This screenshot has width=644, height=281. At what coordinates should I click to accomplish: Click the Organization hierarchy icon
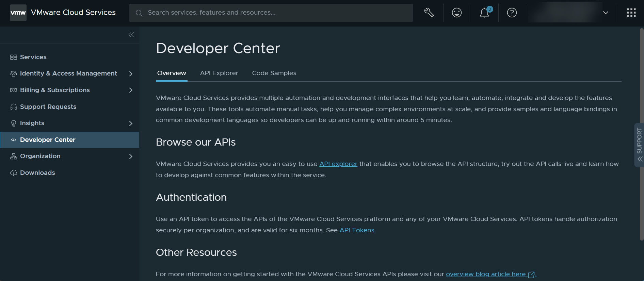tap(14, 156)
